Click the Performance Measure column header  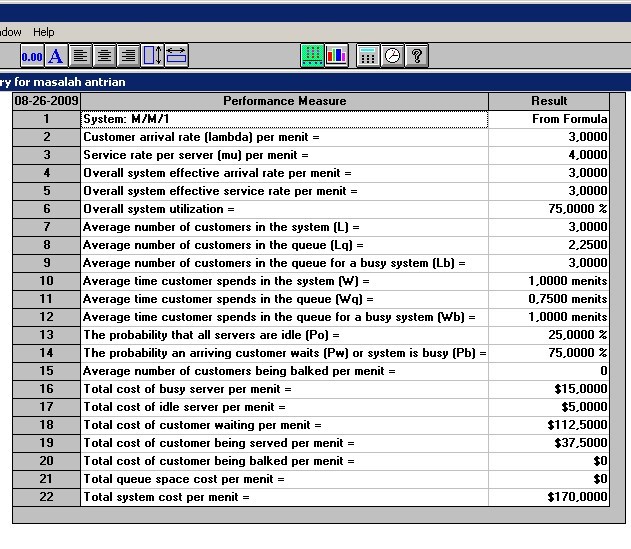coord(285,101)
